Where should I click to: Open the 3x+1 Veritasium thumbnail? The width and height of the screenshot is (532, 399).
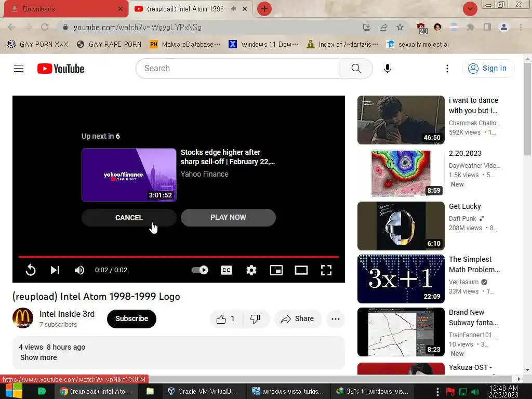[x=401, y=278]
